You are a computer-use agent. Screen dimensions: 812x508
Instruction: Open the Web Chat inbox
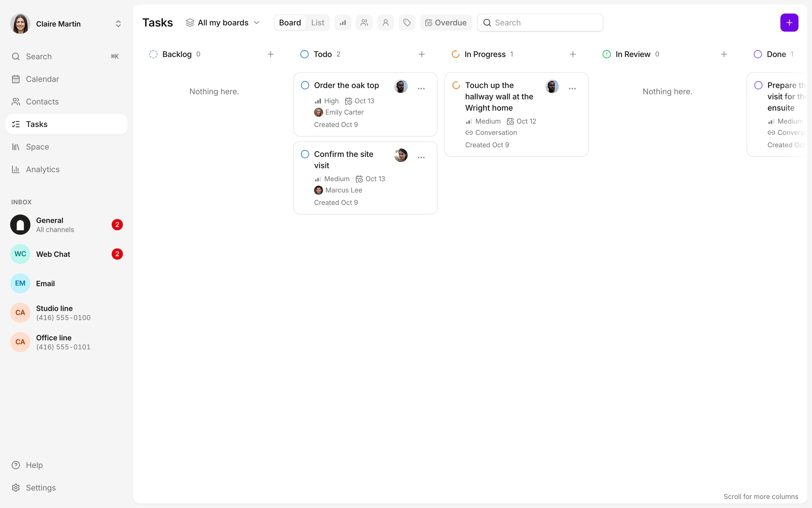(67, 254)
